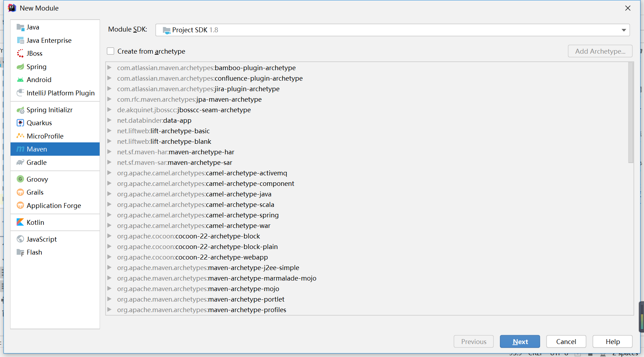
Task: Click the IntelliJ IDEA logo in title bar
Action: pyautogui.click(x=12, y=8)
